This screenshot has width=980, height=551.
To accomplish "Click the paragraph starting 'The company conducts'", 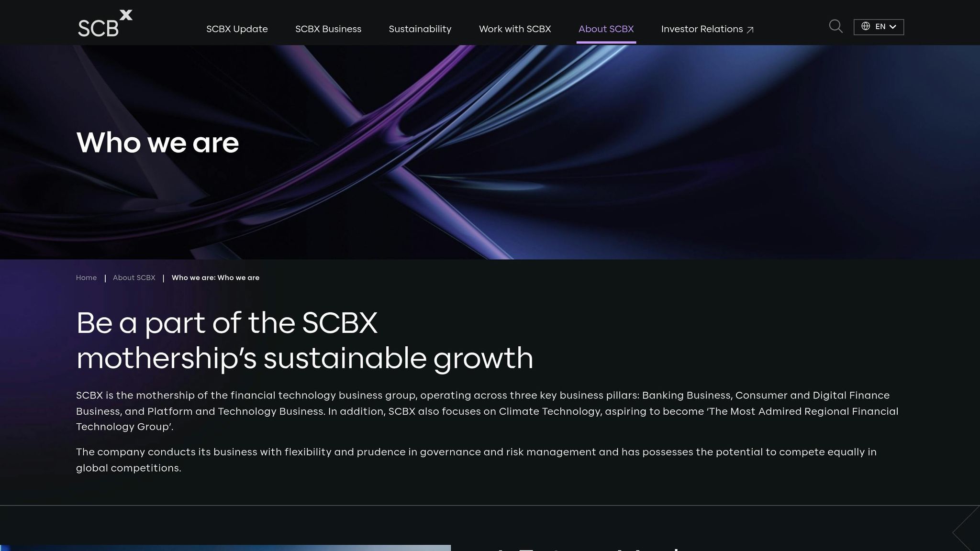I will [476, 460].
